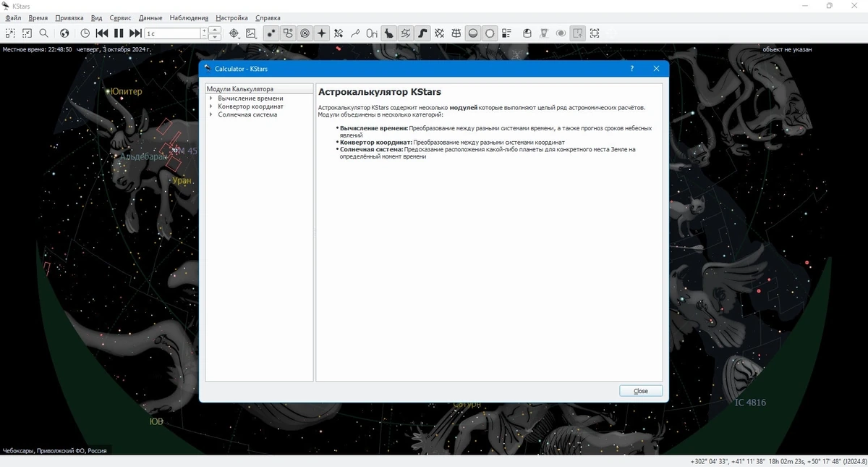Open the Привязка menu
This screenshot has width=868, height=467.
point(69,17)
